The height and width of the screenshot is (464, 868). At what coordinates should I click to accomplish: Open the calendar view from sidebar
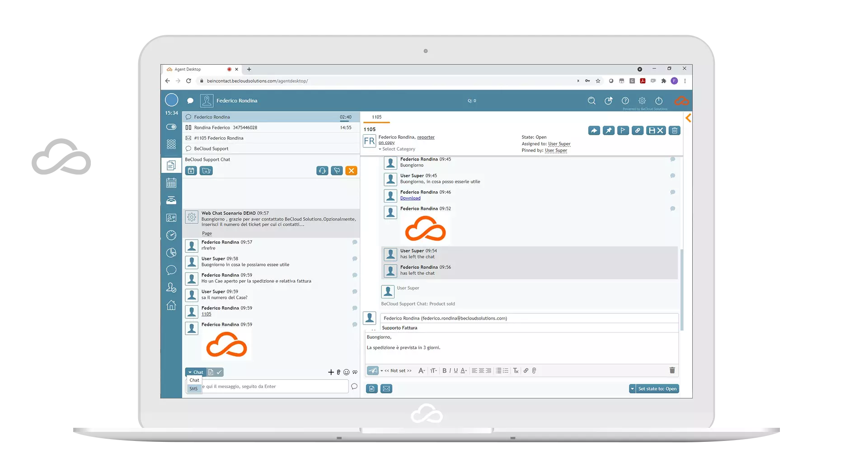[171, 183]
